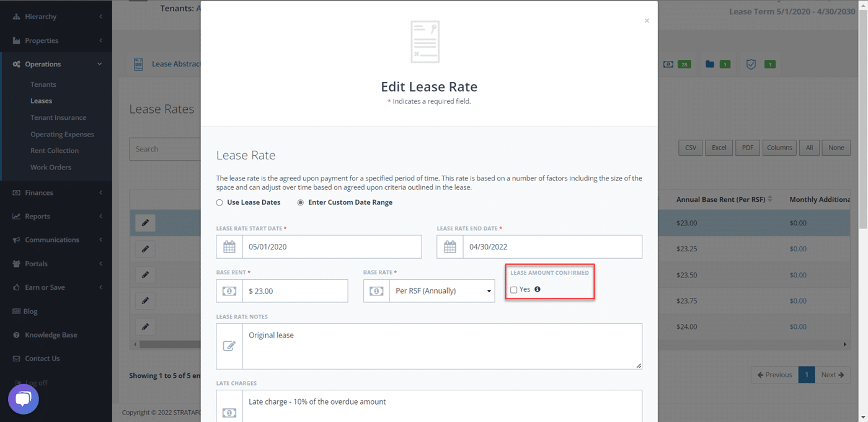Go to Work Orders in the sidebar
Viewport: 868px width, 422px height.
point(51,168)
